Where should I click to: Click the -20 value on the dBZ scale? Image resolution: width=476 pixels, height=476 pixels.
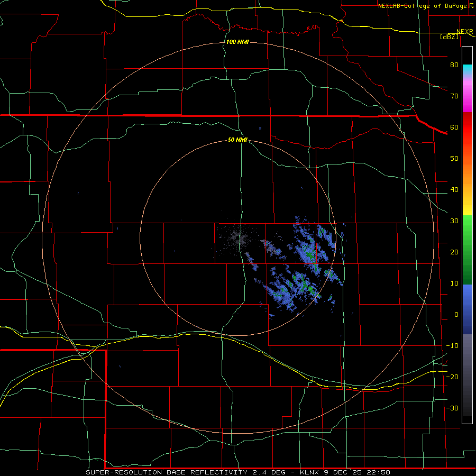coord(452,377)
